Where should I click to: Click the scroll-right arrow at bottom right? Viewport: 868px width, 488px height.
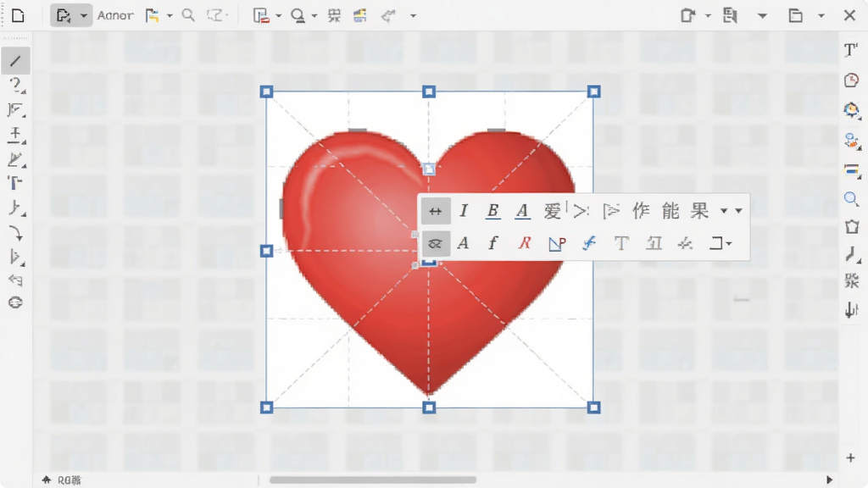[829, 480]
